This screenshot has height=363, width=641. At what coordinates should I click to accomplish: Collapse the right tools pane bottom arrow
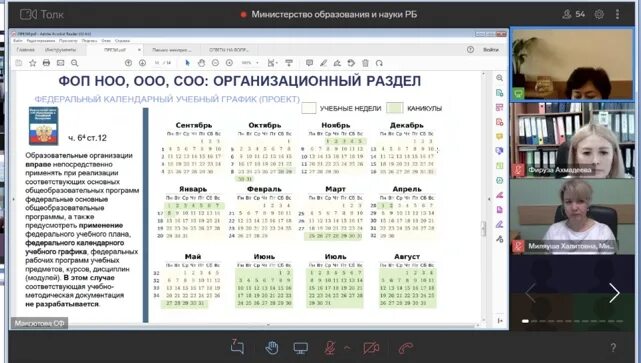click(x=500, y=321)
